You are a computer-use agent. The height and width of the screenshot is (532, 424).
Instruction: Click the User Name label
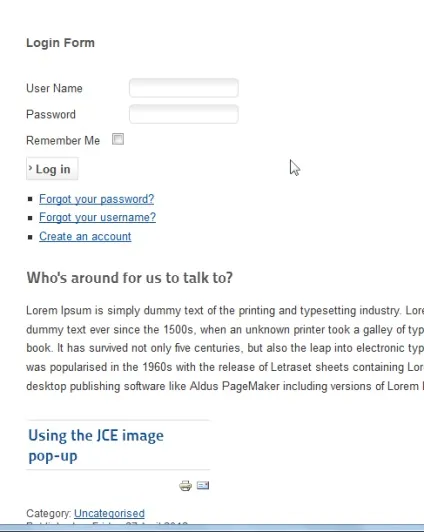[54, 88]
